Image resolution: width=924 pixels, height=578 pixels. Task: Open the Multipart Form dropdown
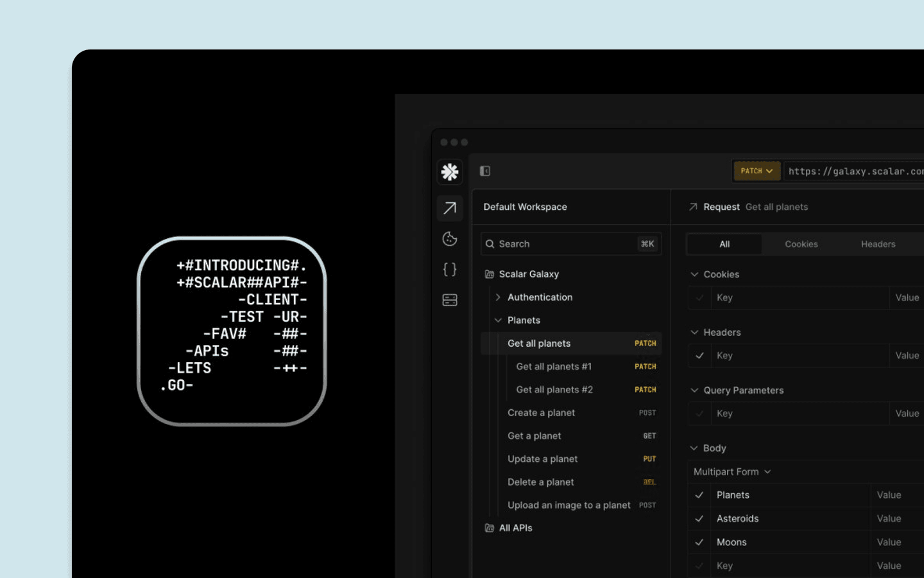732,471
